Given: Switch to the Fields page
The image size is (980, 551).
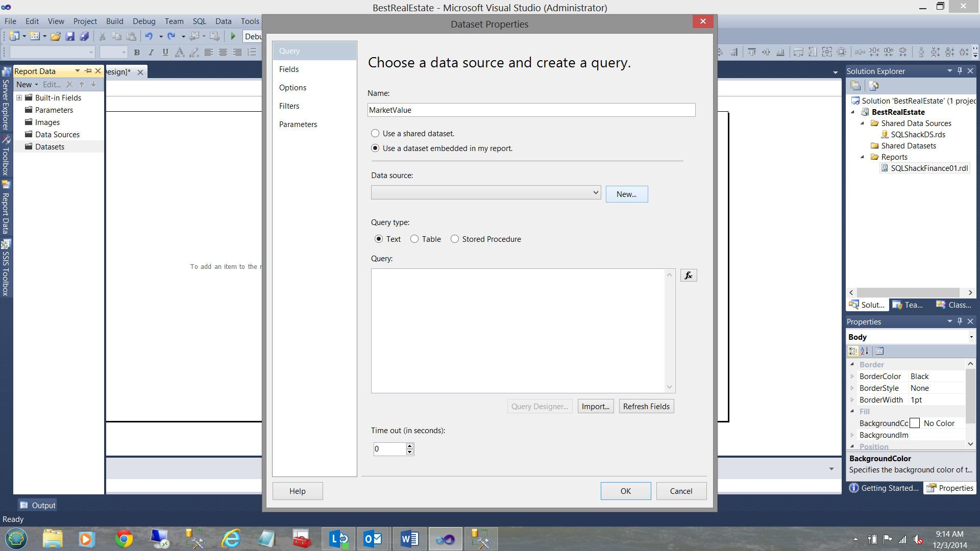Looking at the screenshot, I should tap(289, 69).
